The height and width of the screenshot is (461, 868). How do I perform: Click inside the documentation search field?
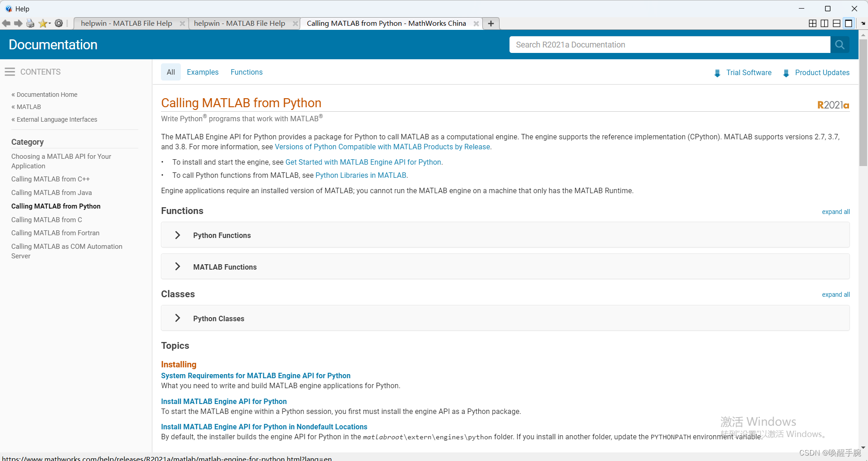click(669, 44)
